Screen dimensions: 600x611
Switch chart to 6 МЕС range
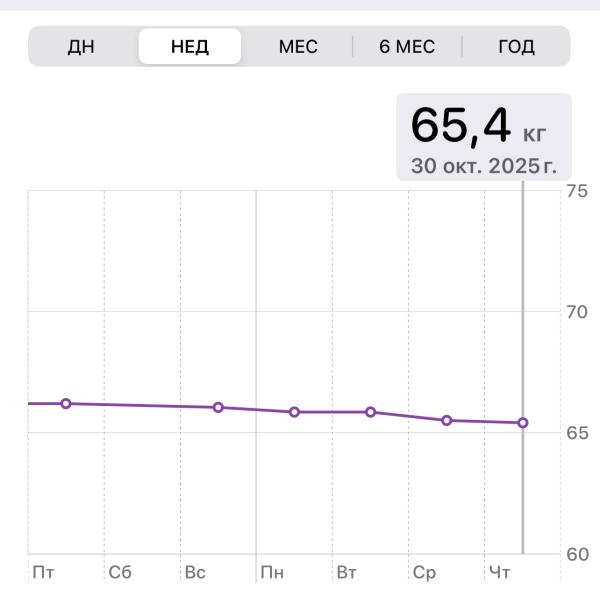pyautogui.click(x=407, y=47)
